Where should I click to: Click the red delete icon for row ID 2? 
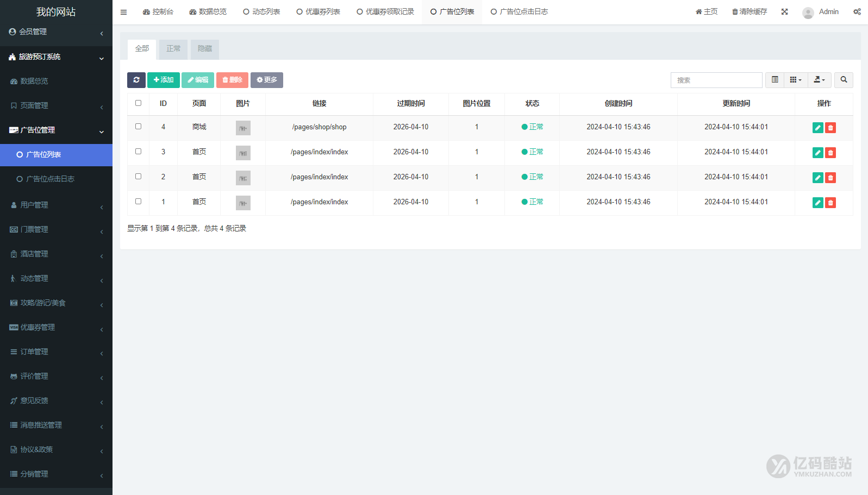coord(830,178)
